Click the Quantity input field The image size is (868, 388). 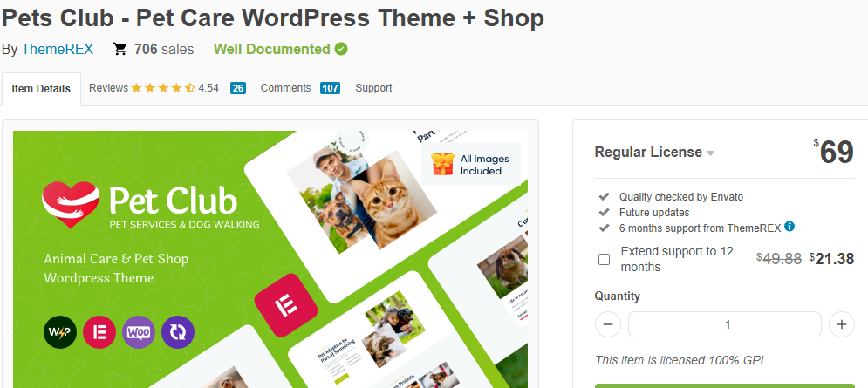coord(725,324)
